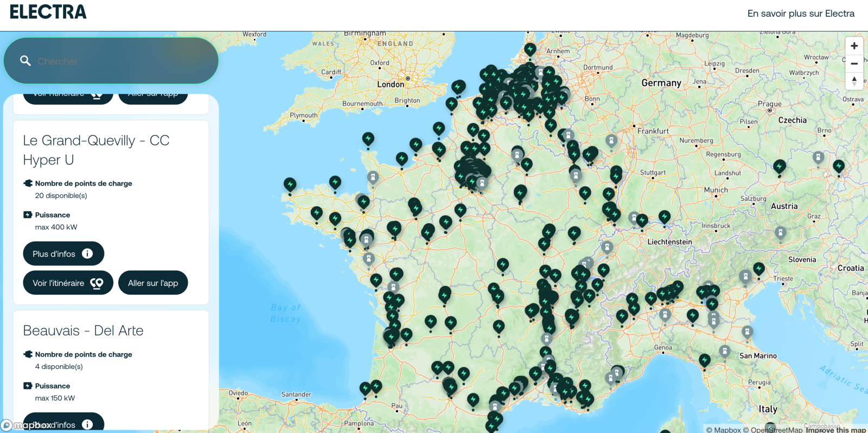Zoom in on the map
The width and height of the screenshot is (868, 433).
coord(854,46)
